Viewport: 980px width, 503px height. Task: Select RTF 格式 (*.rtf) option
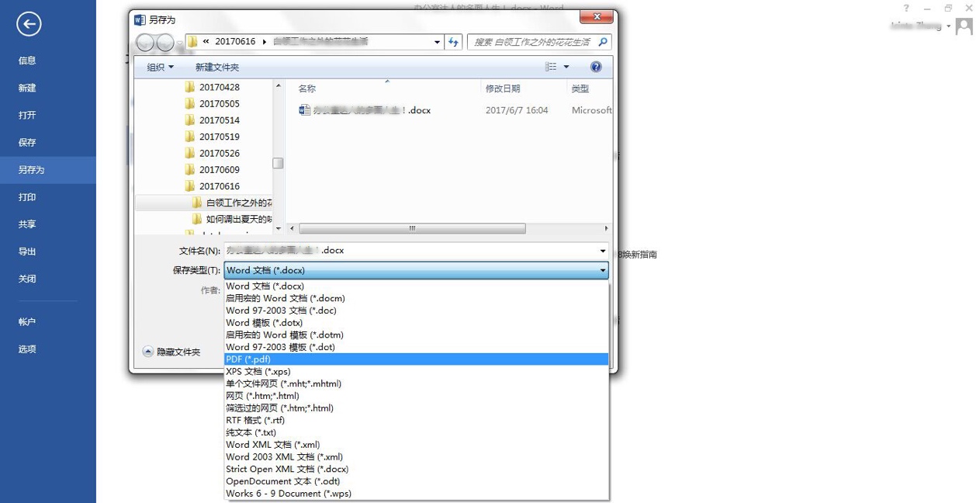tap(416, 420)
